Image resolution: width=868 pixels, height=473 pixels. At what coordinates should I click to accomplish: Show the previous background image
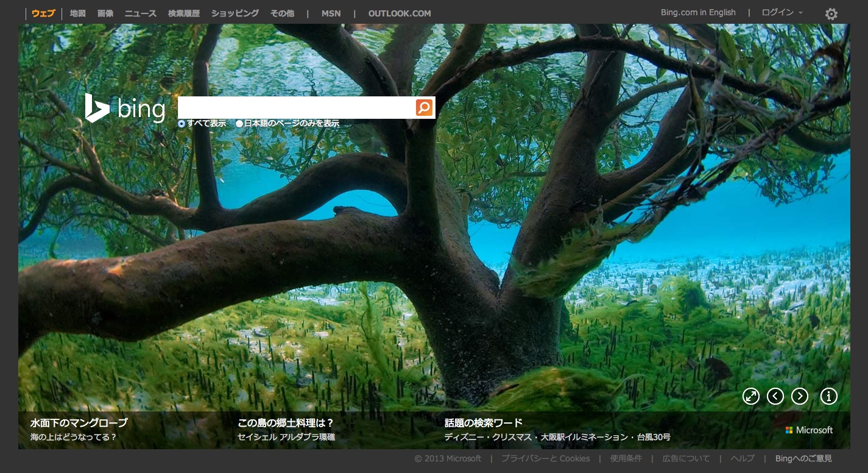point(775,396)
